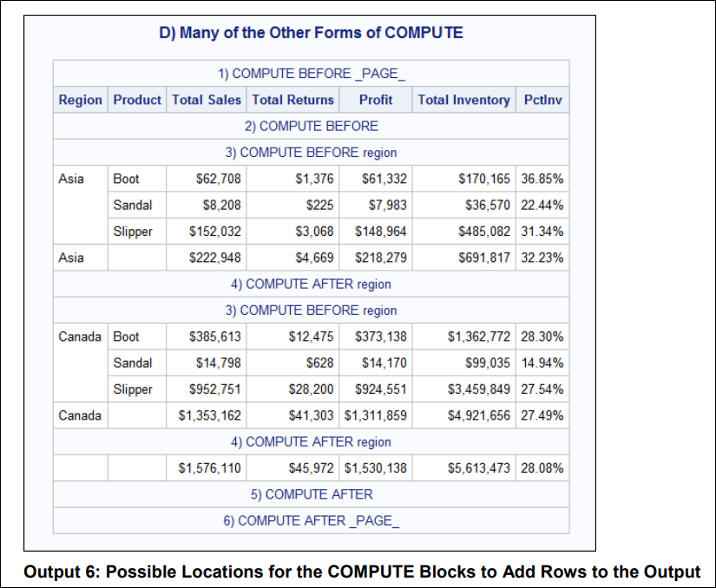The height and width of the screenshot is (588, 716).
Task: Click the "6) COMPUTE AFTER _PAGE_" row
Action: click(311, 520)
